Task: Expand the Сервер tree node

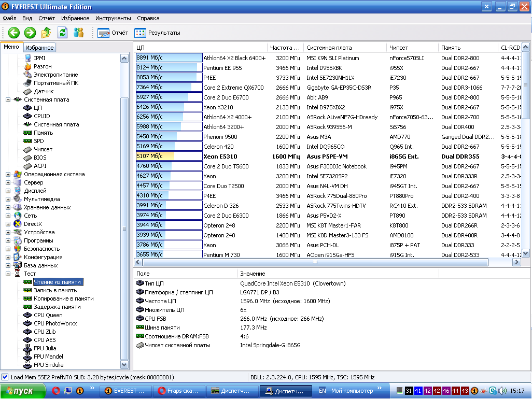Action: (x=8, y=183)
